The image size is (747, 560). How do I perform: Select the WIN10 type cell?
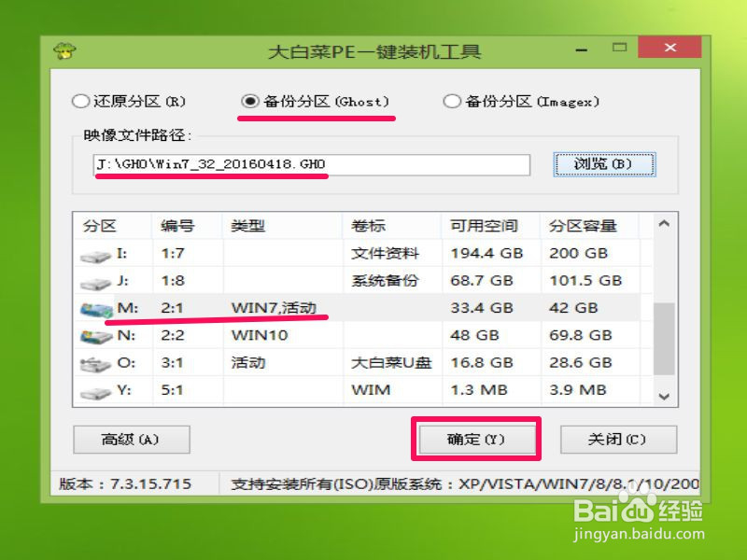tap(260, 335)
